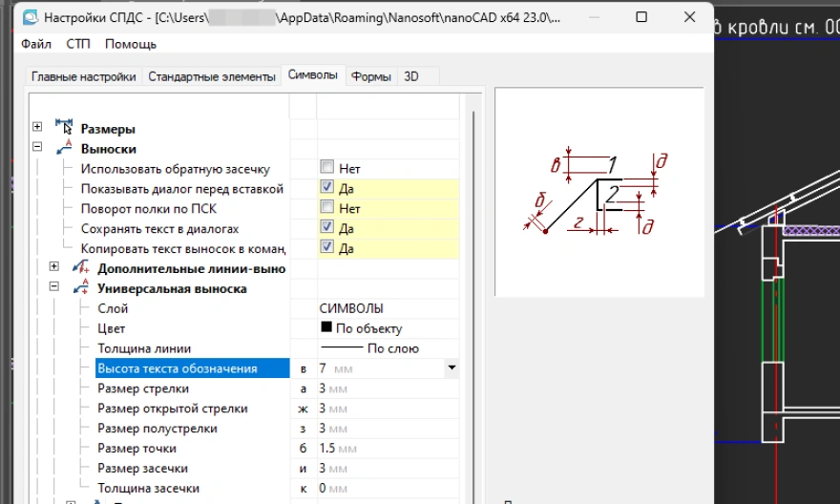Click the Универсальная выноска icon
This screenshot has height=504, width=840.
point(81,288)
